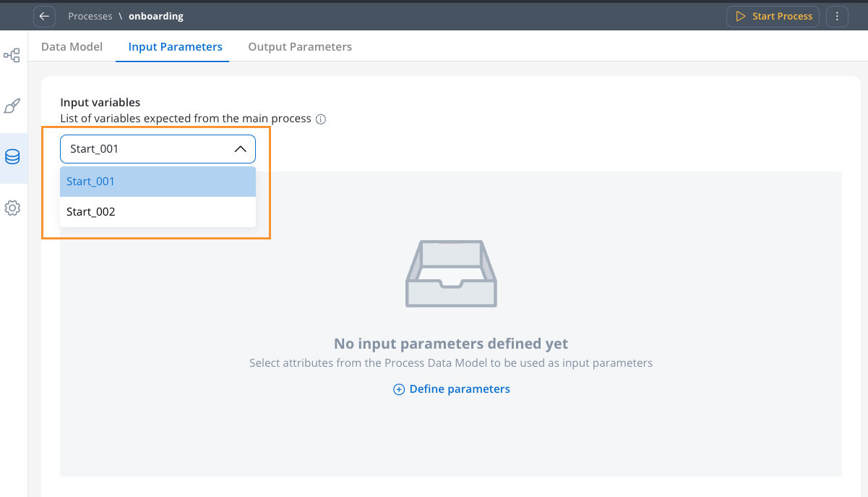Collapse the Start_001 dropdown via chevron
Screen dimensions: 868x497
point(241,149)
